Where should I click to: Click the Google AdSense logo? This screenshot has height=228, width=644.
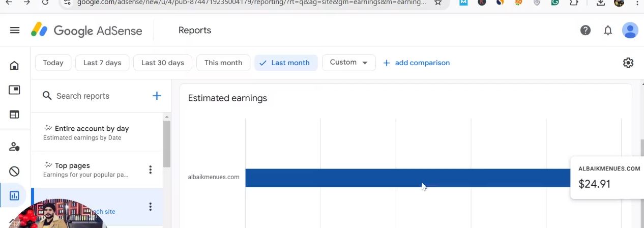(x=86, y=30)
